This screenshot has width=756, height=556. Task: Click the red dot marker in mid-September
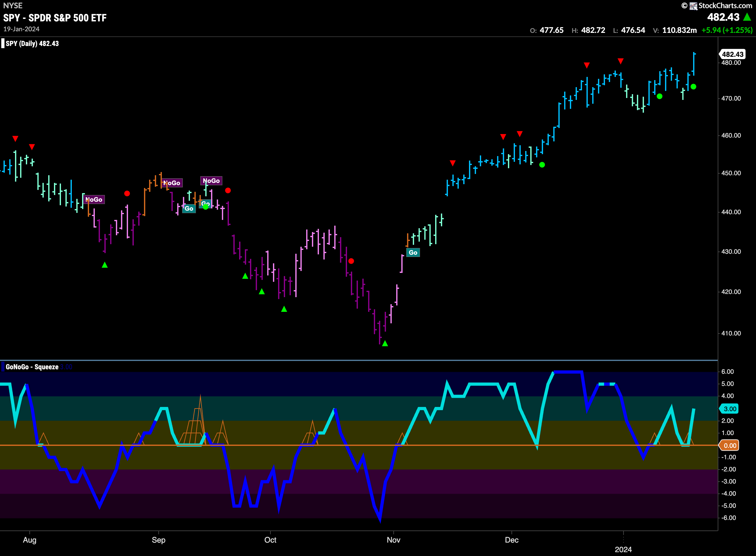[x=228, y=191]
